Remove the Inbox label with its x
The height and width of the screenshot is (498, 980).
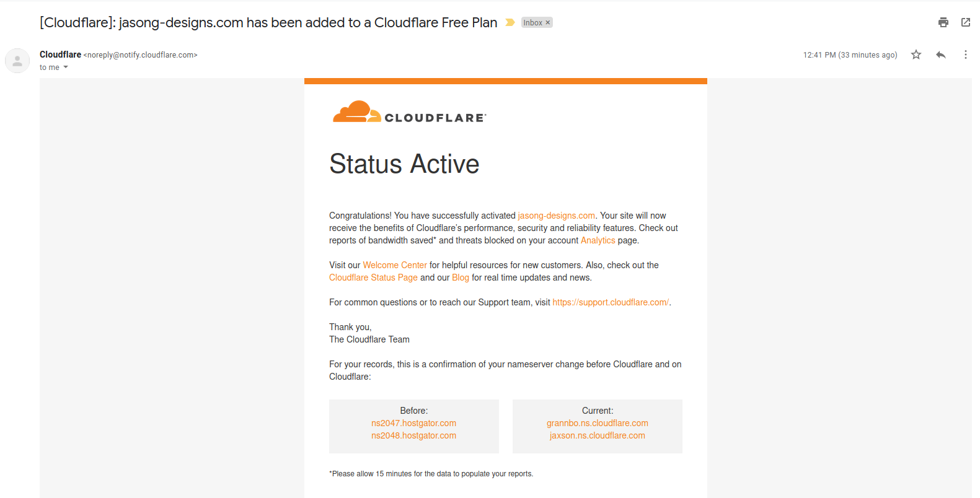(x=547, y=22)
